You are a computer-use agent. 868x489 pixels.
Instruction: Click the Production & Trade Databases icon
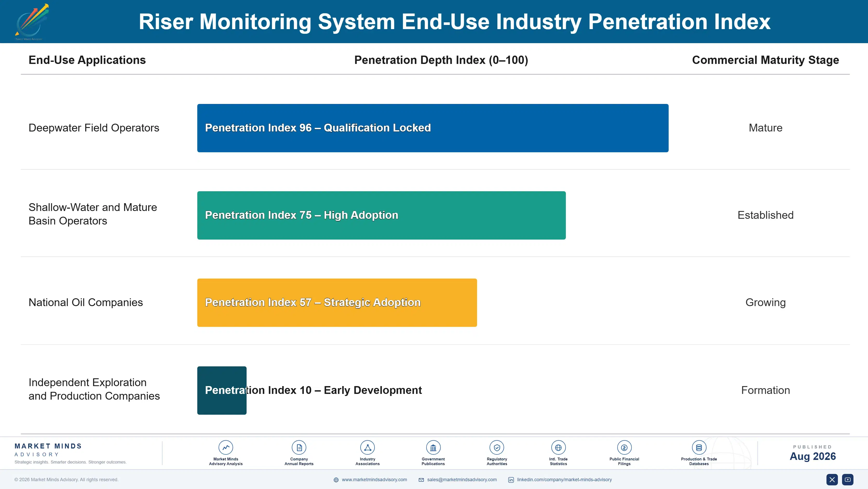699,447
